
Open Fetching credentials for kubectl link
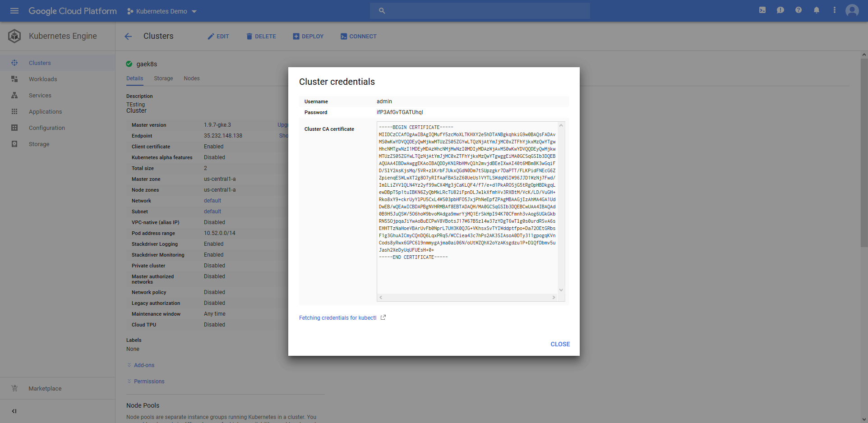pyautogui.click(x=337, y=318)
